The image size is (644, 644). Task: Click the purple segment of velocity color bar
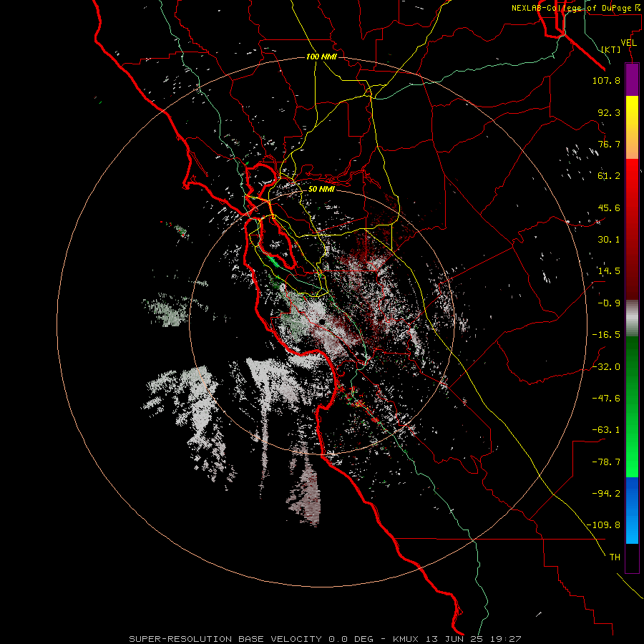(632, 80)
